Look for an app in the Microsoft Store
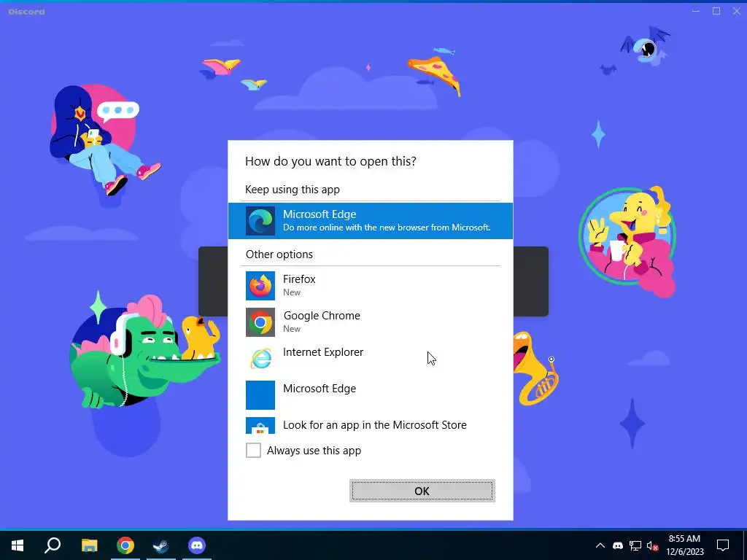This screenshot has height=560, width=747. (370, 425)
